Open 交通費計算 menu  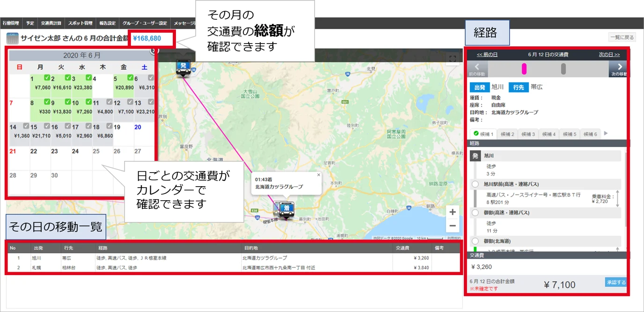point(51,23)
